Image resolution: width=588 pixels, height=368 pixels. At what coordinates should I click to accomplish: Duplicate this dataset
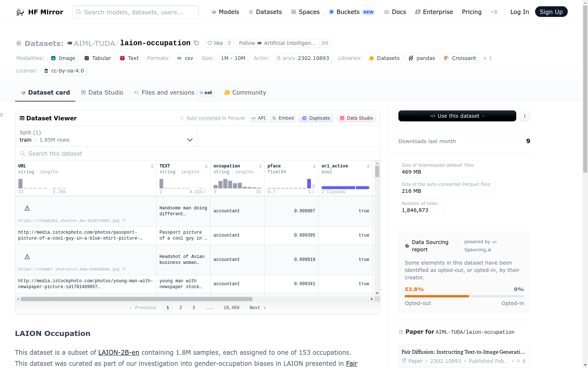tap(316, 118)
